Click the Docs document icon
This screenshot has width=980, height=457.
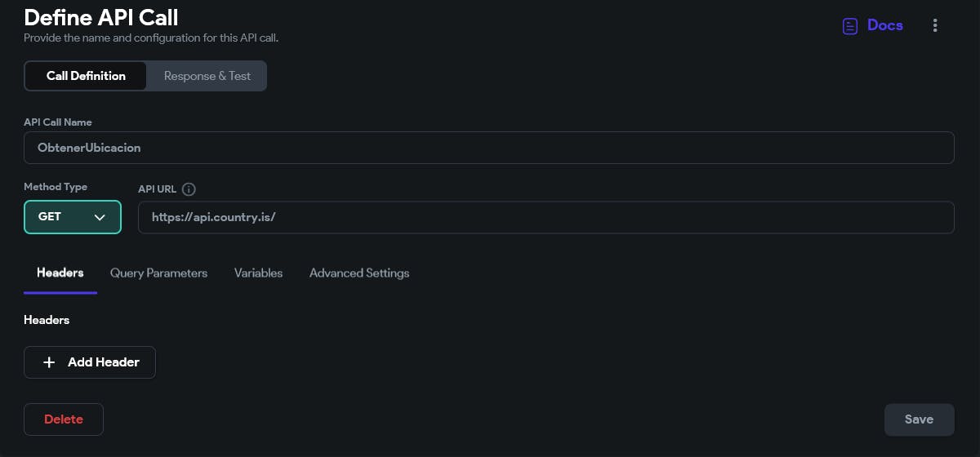(x=850, y=26)
